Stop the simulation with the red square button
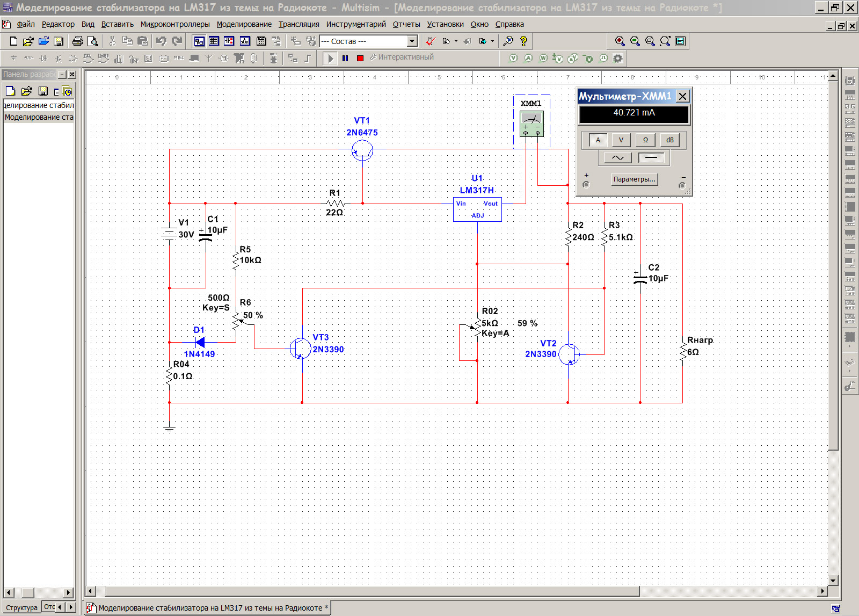The image size is (859, 616). (x=360, y=58)
